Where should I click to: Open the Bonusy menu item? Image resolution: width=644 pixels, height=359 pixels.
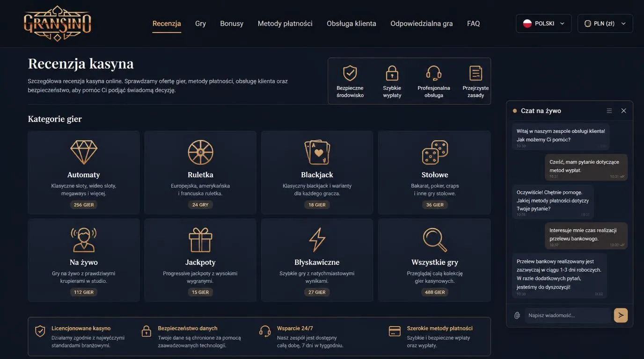click(232, 23)
